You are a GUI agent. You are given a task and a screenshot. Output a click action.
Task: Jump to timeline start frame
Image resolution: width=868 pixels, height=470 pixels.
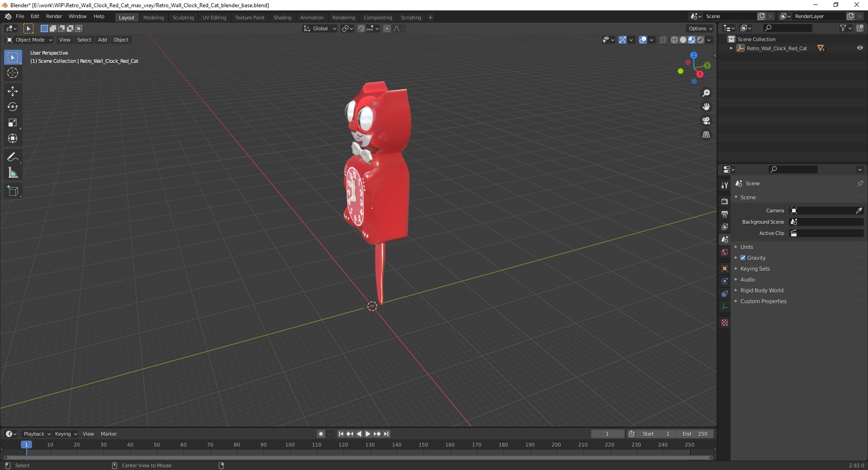341,434
